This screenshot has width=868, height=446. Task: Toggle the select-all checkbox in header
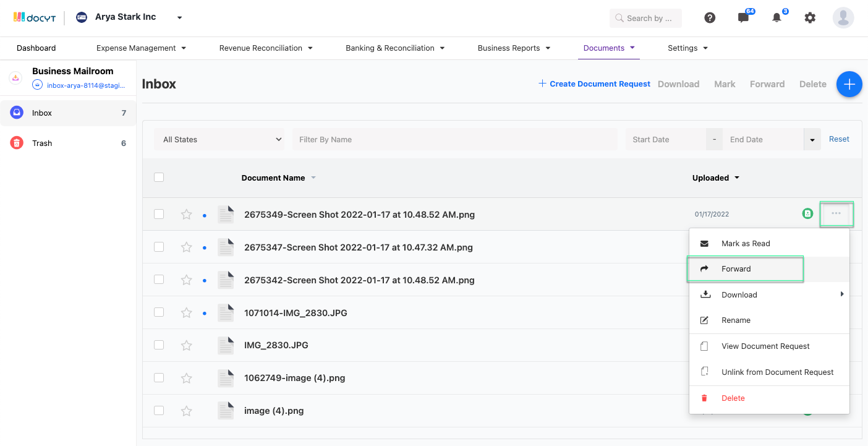(x=159, y=178)
